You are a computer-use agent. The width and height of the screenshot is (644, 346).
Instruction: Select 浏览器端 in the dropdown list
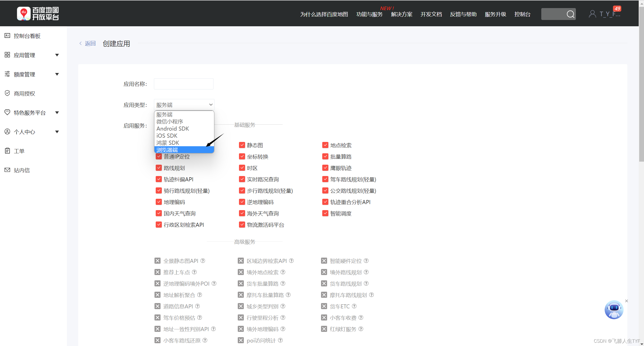click(184, 150)
